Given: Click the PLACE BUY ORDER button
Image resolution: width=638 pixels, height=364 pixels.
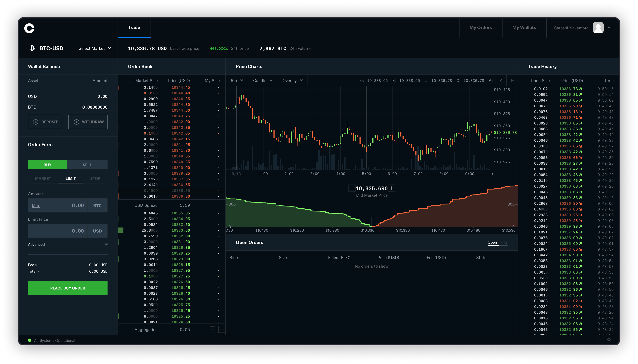Looking at the screenshot, I should [x=68, y=288].
